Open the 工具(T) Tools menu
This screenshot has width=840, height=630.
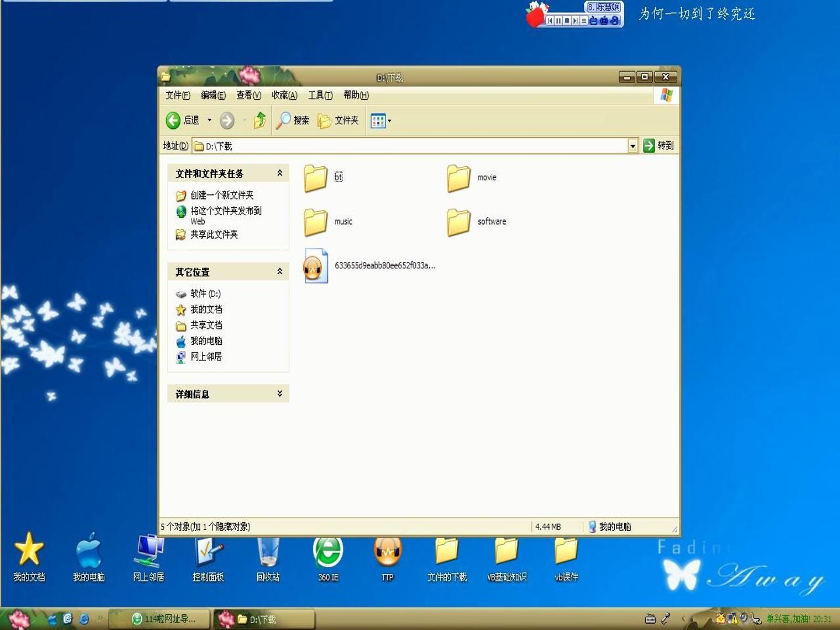320,95
